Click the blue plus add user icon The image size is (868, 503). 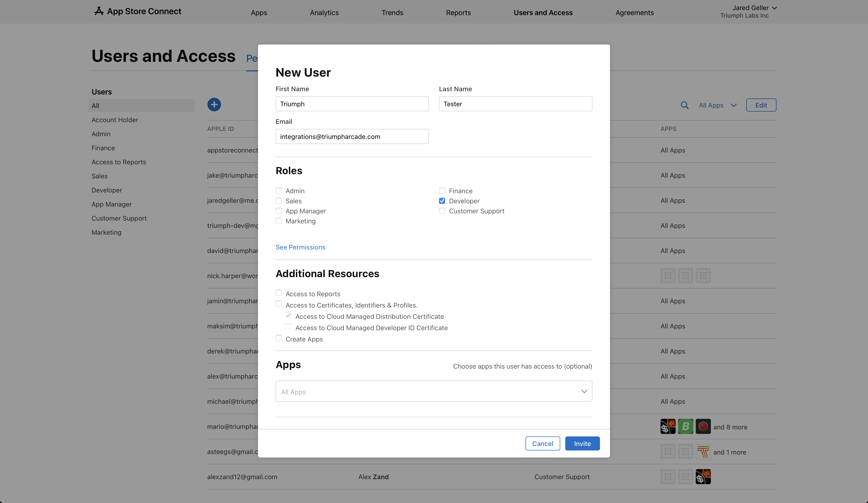(214, 104)
